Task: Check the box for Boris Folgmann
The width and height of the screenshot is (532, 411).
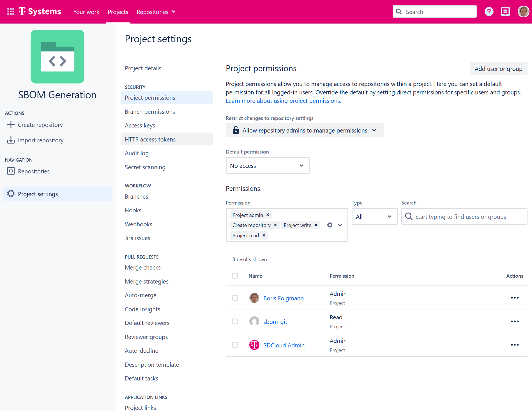Action: point(235,298)
